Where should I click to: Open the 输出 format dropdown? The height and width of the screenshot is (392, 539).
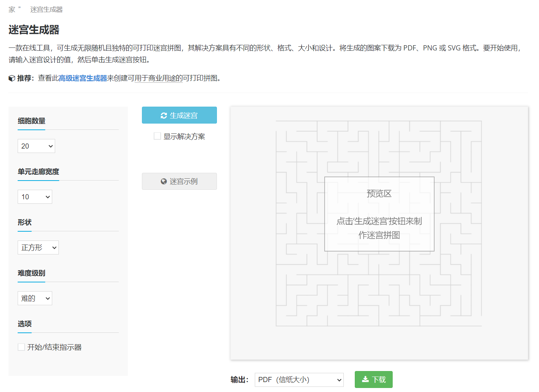299,379
